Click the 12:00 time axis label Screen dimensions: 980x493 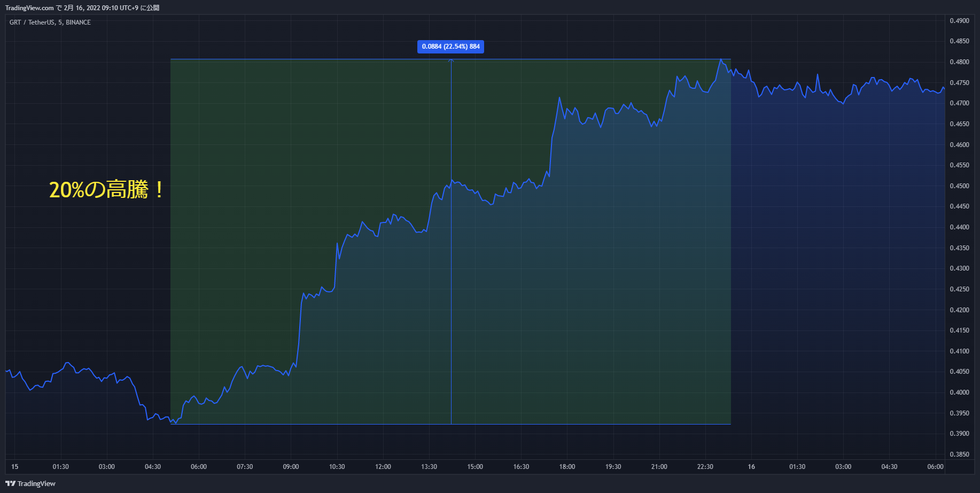coord(383,467)
